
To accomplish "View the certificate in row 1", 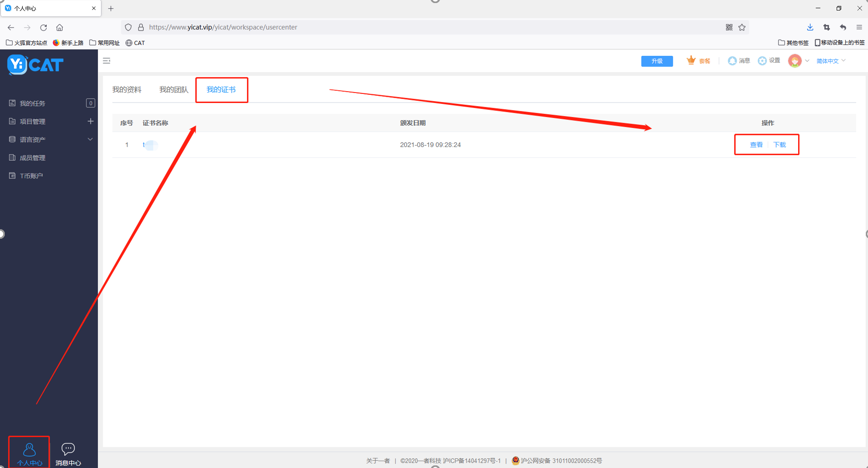I will click(756, 145).
